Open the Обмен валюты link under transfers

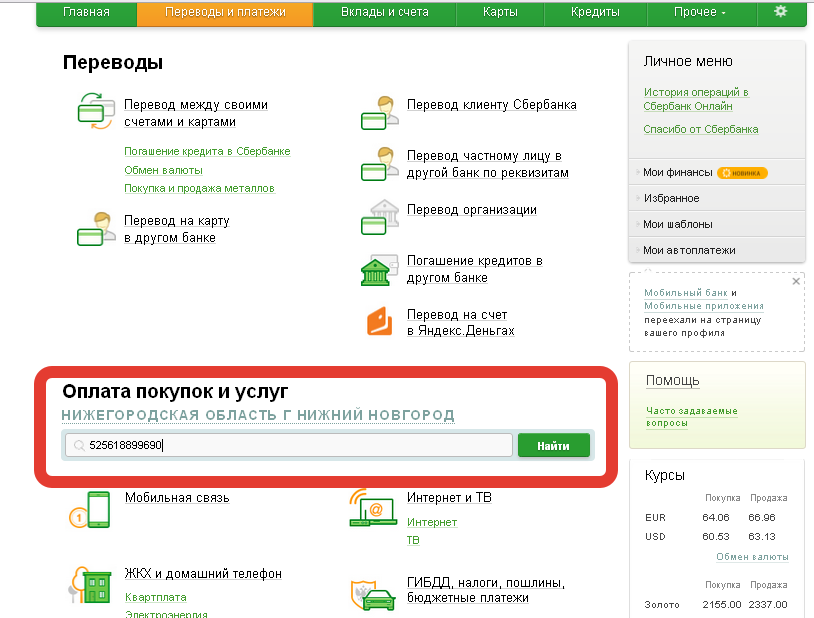(163, 170)
